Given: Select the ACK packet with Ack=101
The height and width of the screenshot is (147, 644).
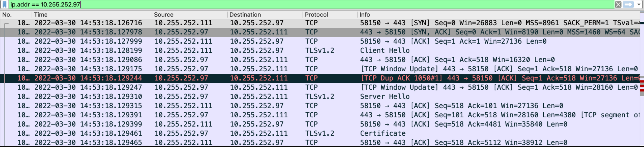Looking at the screenshot, I should (x=320, y=106).
